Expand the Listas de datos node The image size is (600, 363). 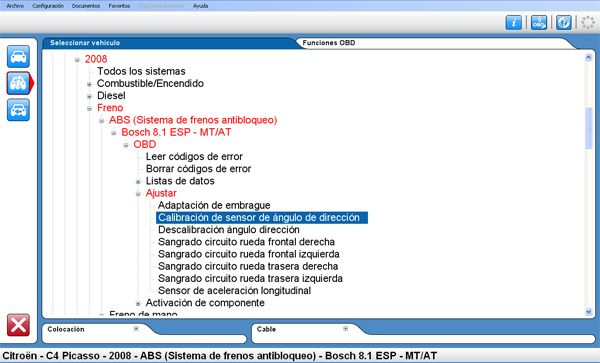[x=138, y=182]
